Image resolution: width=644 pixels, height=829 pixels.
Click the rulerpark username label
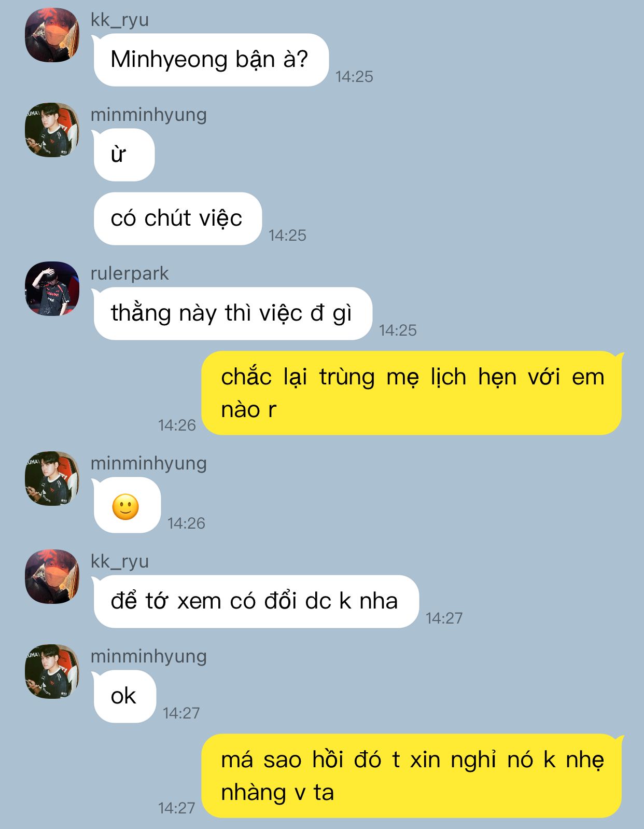coord(130,273)
